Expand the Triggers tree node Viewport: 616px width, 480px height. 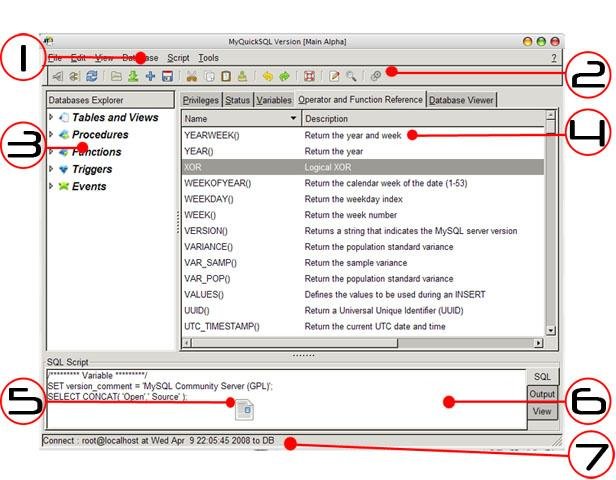coord(51,169)
